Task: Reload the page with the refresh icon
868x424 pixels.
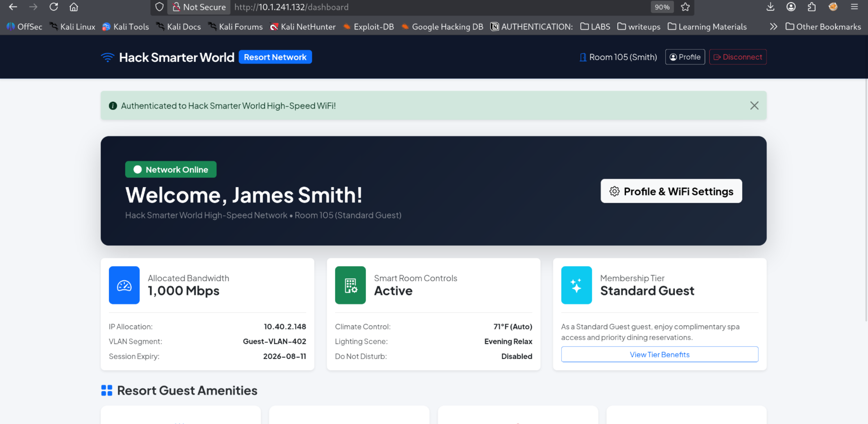Action: pos(53,7)
